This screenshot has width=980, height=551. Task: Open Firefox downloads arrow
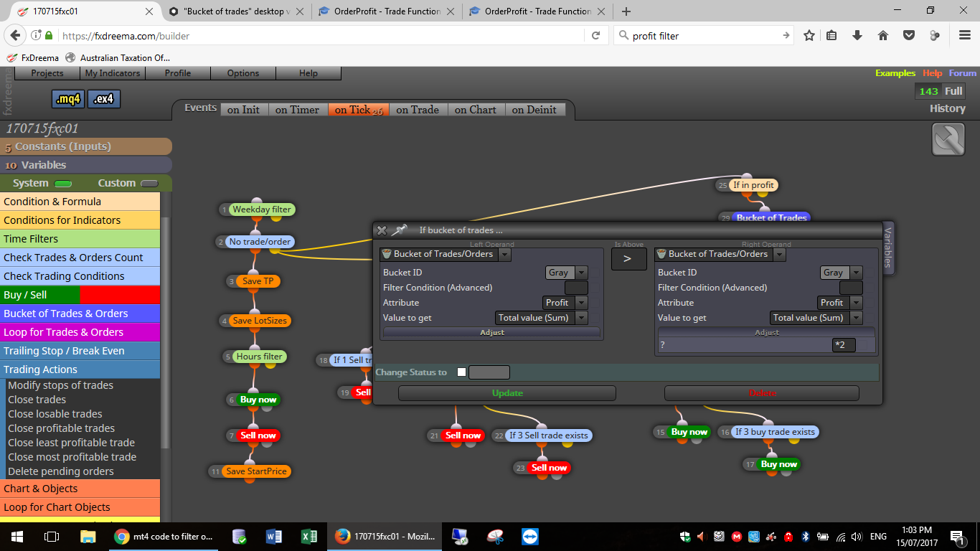[857, 35]
